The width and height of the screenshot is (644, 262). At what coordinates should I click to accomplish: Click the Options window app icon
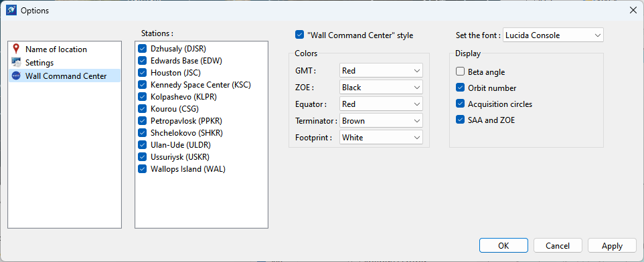tap(11, 11)
